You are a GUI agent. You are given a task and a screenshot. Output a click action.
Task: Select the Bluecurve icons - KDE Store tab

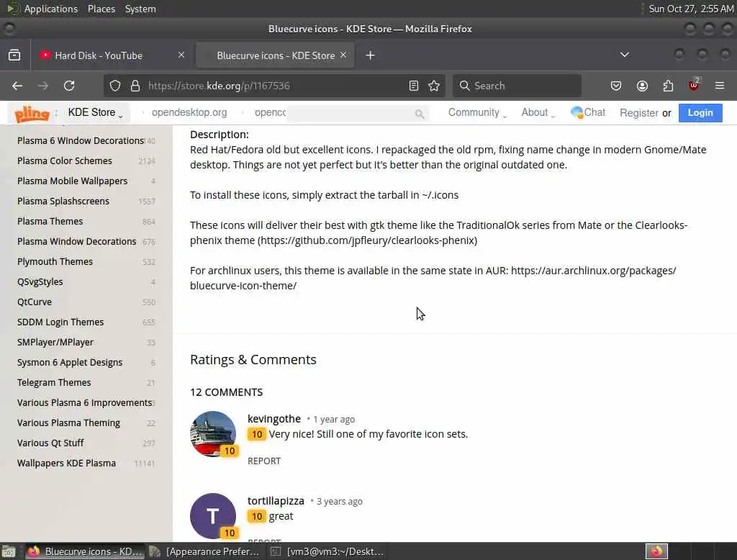click(275, 55)
